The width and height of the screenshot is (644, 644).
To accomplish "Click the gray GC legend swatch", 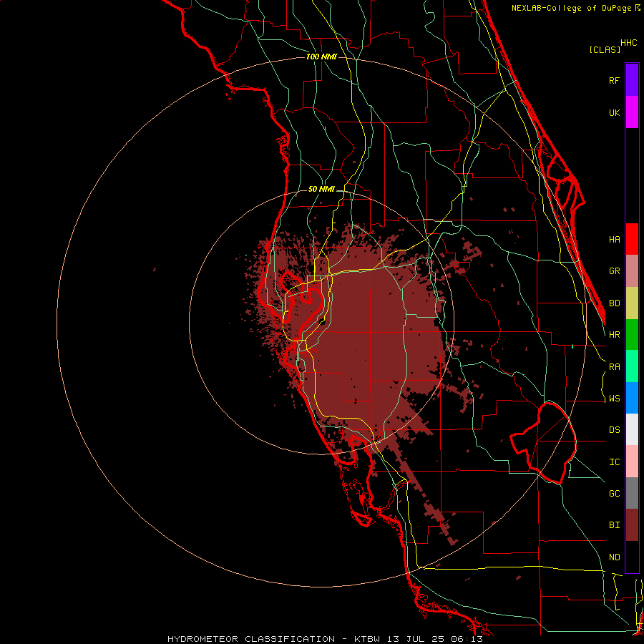I will click(632, 493).
